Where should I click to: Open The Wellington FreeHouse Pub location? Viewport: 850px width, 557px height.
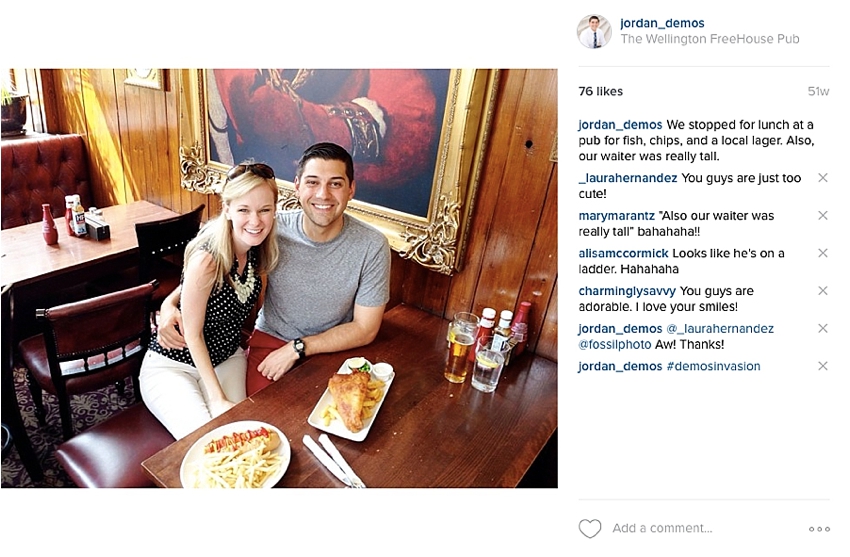tap(710, 39)
